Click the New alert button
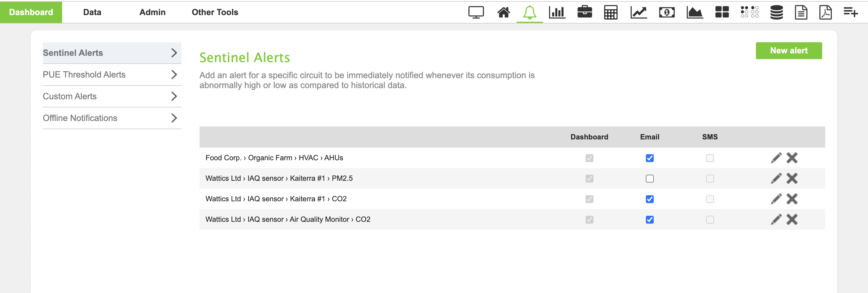868x293 pixels. [788, 51]
